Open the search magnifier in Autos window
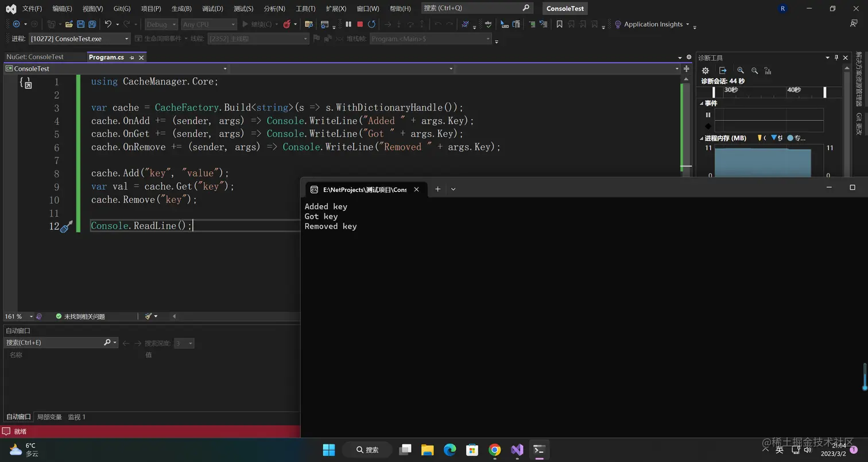868x462 pixels. pyautogui.click(x=107, y=342)
